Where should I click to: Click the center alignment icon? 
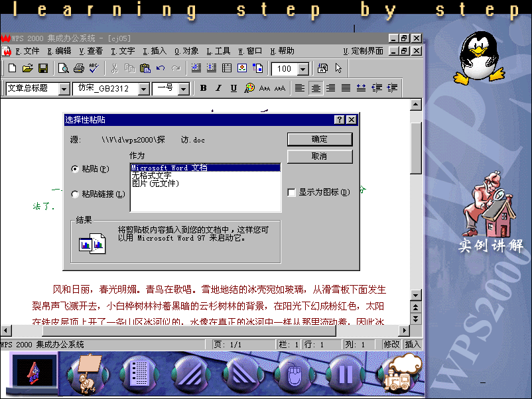coord(316,88)
